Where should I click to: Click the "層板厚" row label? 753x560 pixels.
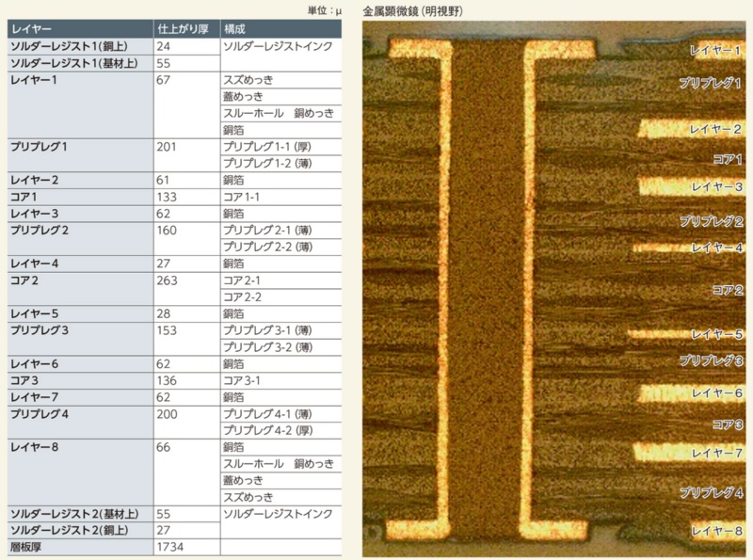(x=25, y=547)
